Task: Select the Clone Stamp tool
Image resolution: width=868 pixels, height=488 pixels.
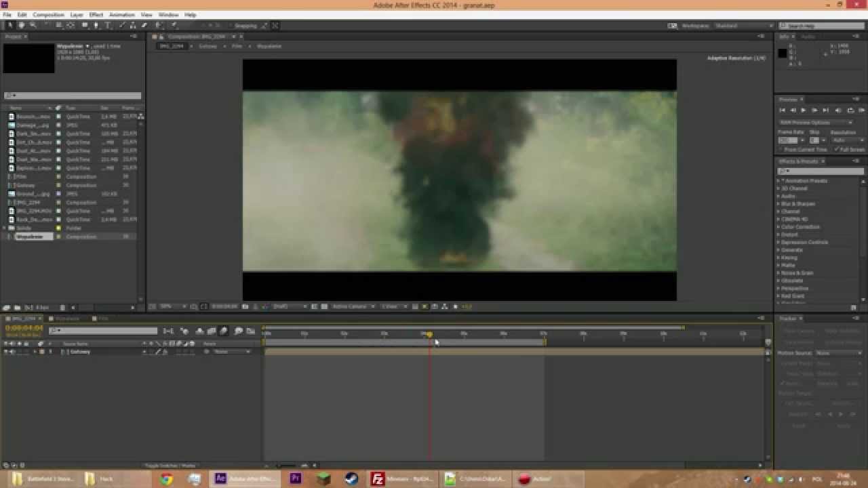Action: pos(133,25)
